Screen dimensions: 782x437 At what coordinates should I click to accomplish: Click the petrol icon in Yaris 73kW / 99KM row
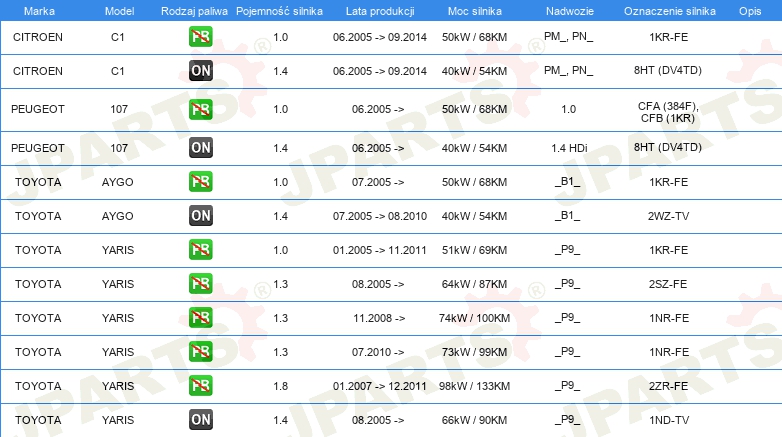pos(200,352)
